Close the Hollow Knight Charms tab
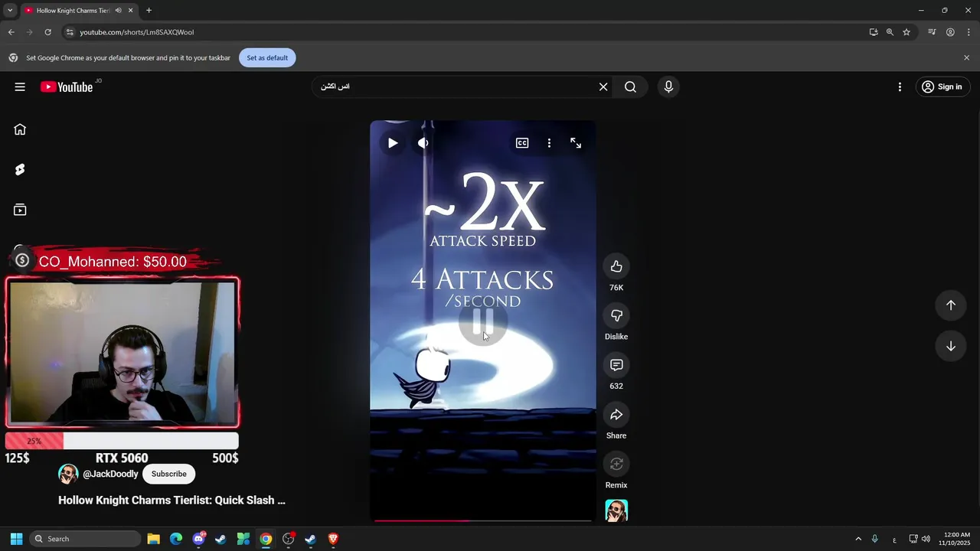 [x=131, y=11]
